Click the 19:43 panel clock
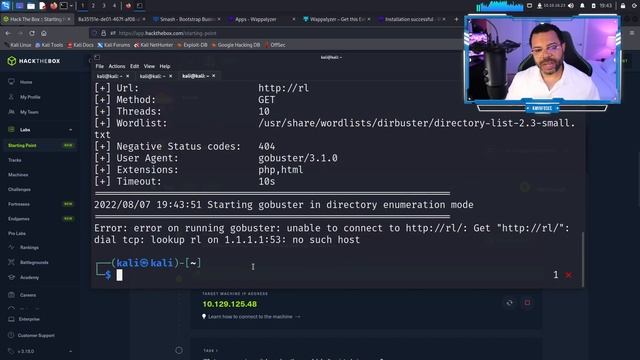Screen dimensions: 640x360 click(606, 6)
